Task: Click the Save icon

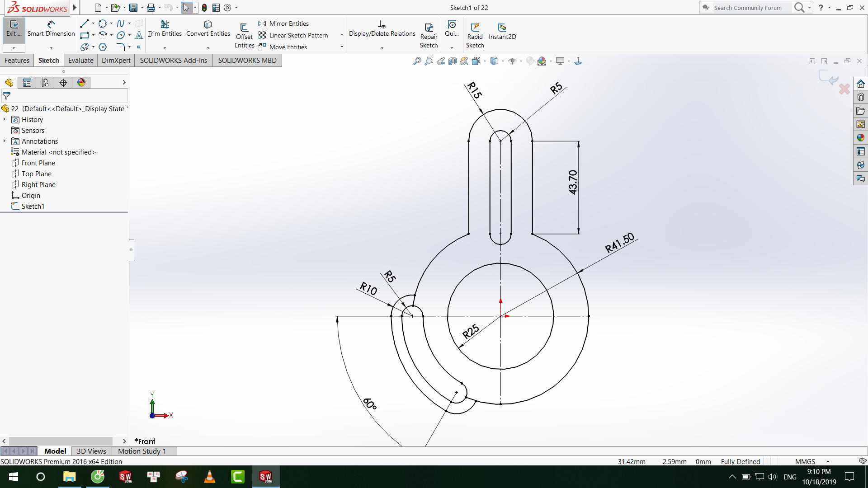Action: point(133,8)
